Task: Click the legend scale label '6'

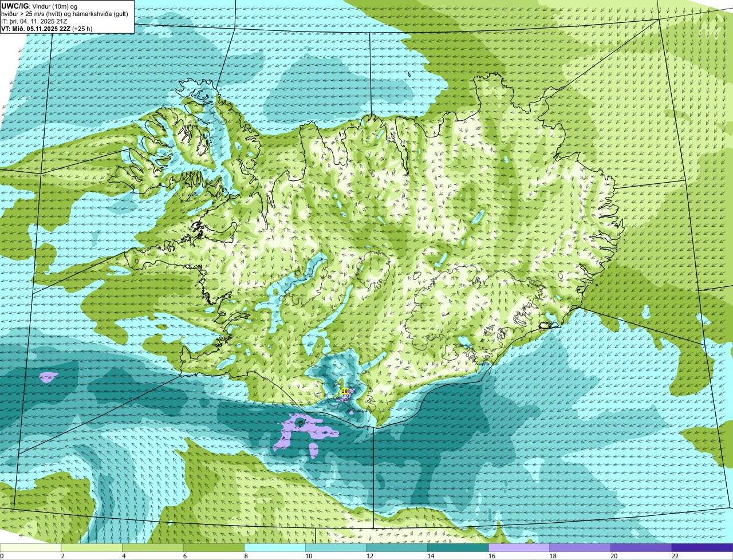Action: click(184, 556)
